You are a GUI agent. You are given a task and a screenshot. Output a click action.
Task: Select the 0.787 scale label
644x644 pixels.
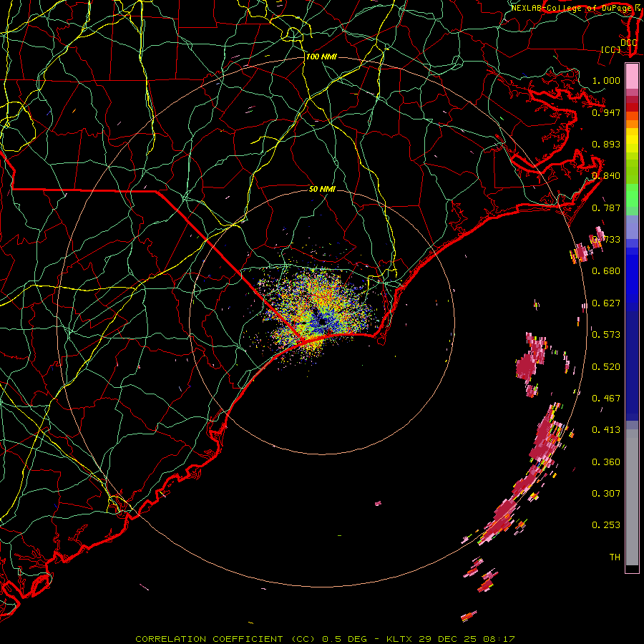click(606, 208)
